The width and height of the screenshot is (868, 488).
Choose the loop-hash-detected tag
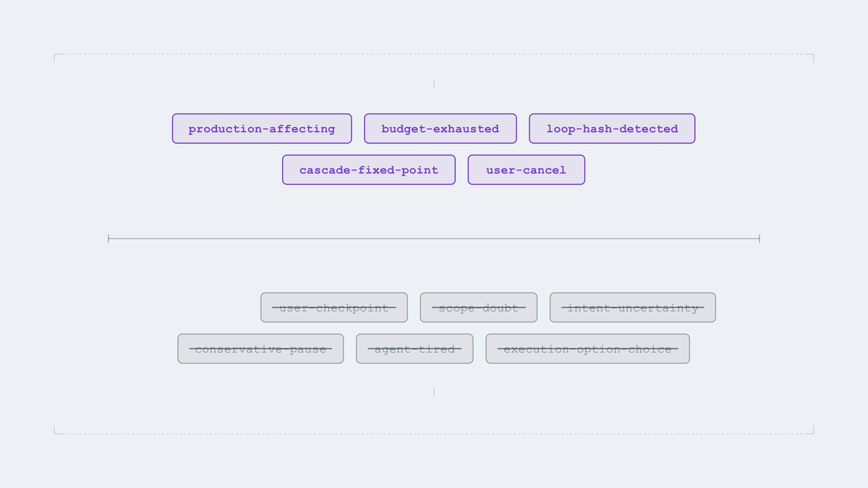[612, 129]
